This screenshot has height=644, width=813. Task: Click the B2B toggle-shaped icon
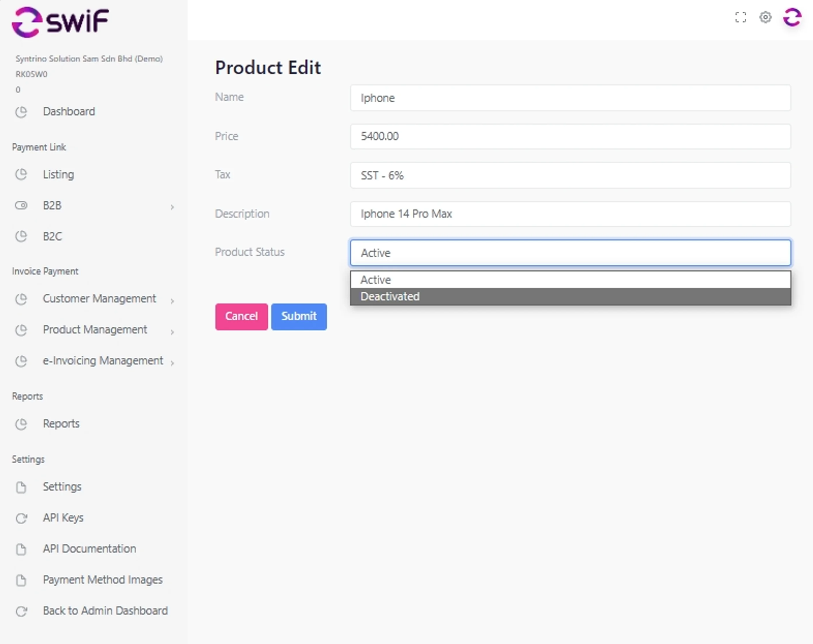[21, 205]
